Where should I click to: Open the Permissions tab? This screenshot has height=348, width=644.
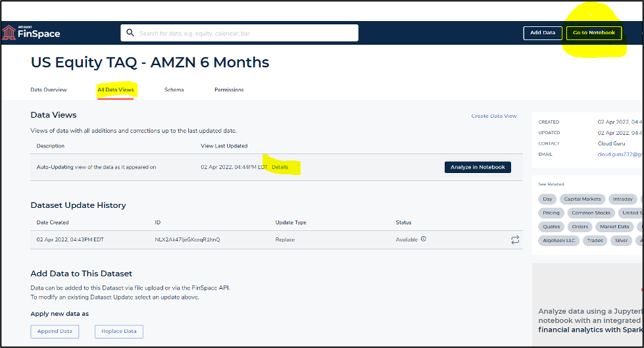pyautogui.click(x=229, y=89)
